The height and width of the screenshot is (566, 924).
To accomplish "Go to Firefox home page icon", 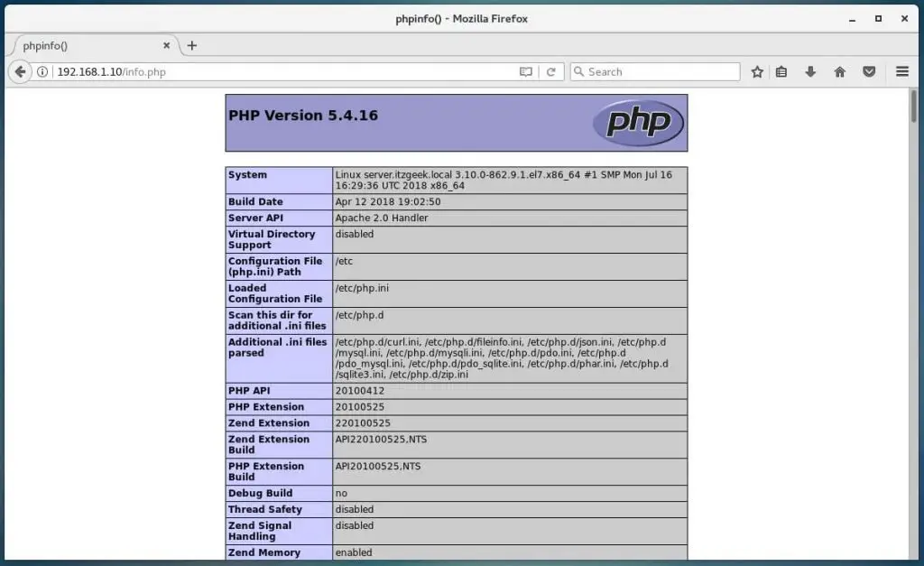I will pos(840,72).
